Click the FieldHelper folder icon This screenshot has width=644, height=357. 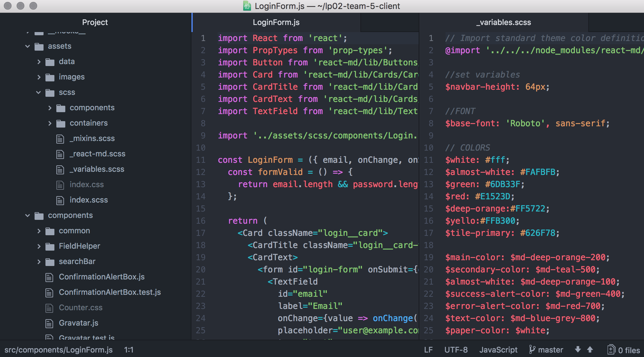[50, 247]
